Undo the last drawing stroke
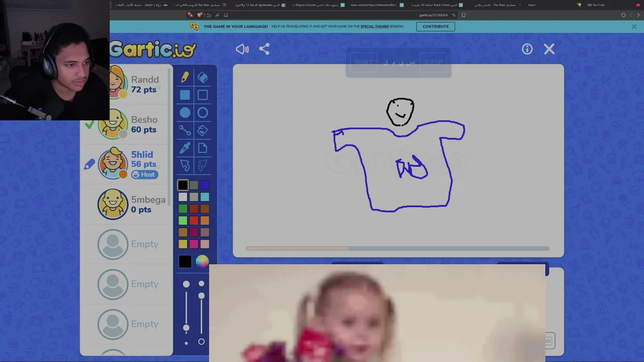 tap(185, 165)
